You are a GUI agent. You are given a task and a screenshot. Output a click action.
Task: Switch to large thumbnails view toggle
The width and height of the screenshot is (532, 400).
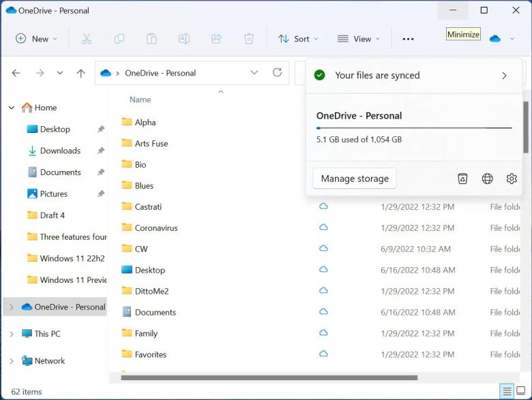tap(520, 391)
